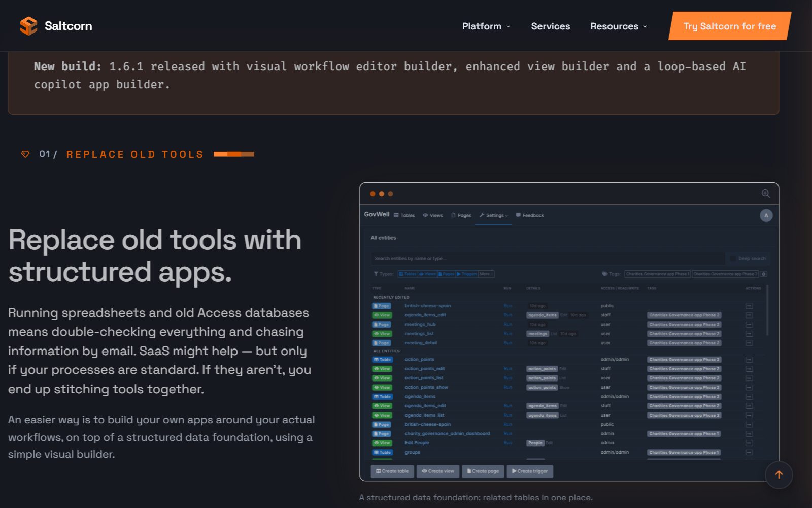Click the user avatar 'A' in the GovWell screenshot
The image size is (812, 508).
(x=766, y=215)
